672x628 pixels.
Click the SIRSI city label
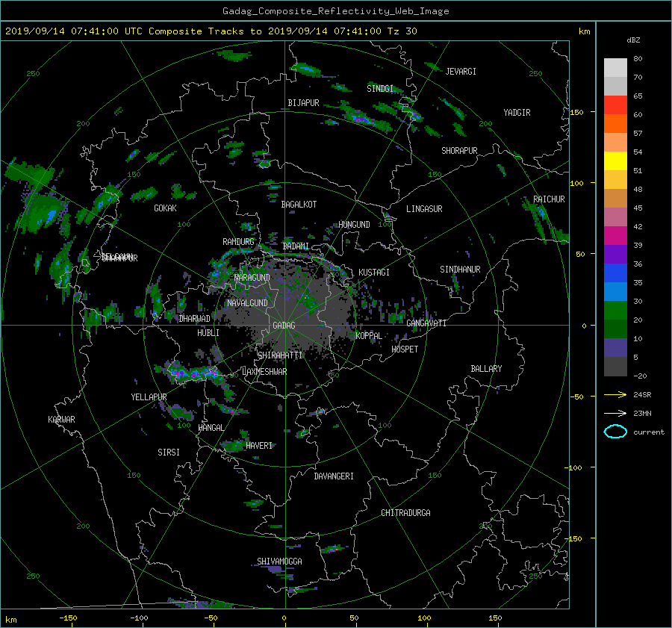point(169,453)
